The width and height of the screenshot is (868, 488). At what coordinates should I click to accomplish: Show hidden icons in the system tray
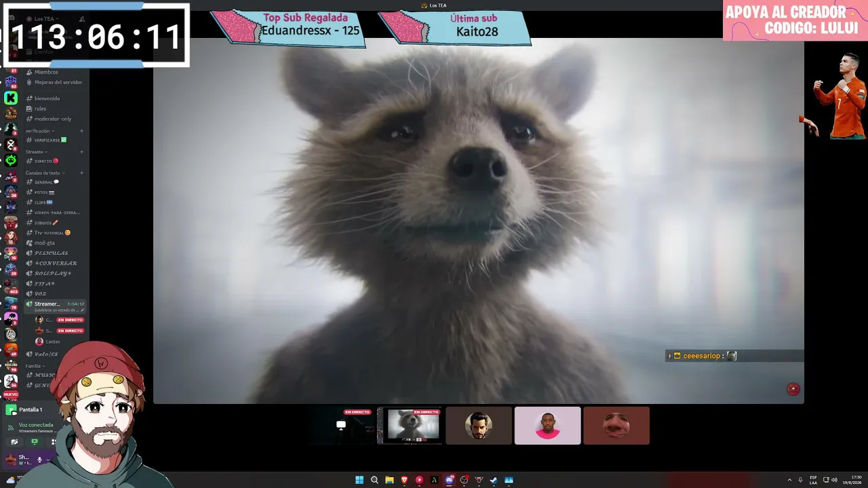click(789, 480)
